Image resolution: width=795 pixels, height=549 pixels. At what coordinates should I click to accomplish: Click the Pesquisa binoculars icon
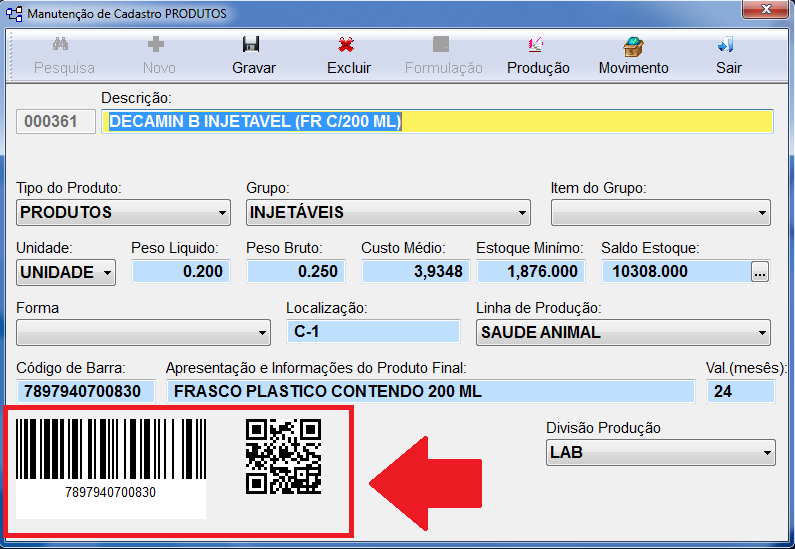click(60, 45)
